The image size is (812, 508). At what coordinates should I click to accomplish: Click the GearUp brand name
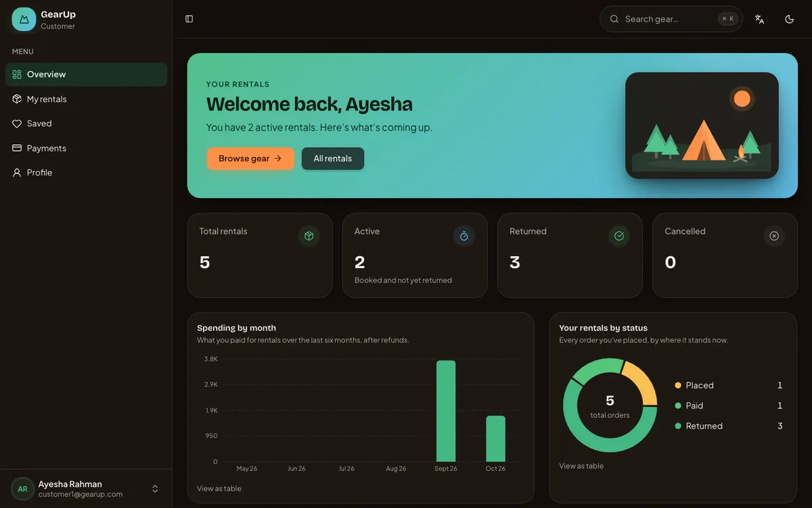tap(58, 14)
